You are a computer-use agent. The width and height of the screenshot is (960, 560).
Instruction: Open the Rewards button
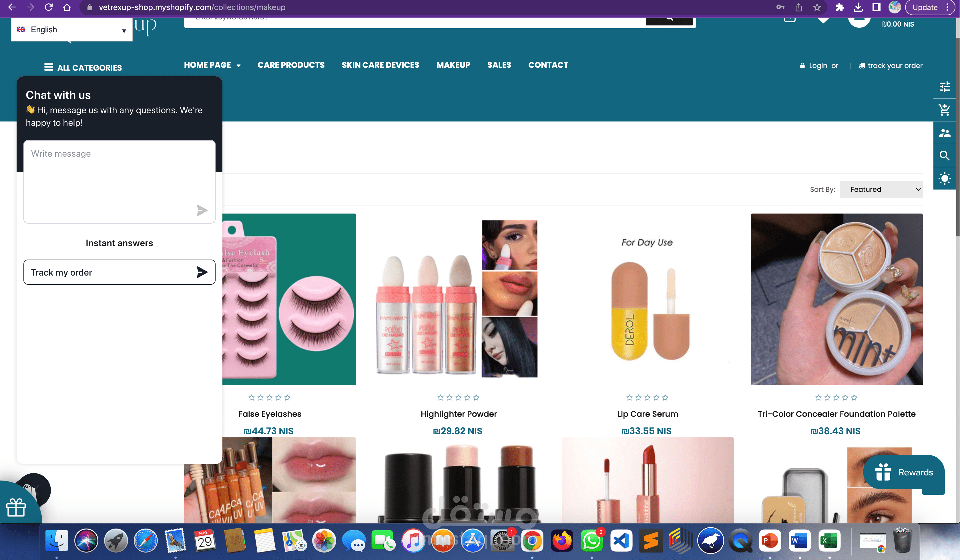(904, 472)
